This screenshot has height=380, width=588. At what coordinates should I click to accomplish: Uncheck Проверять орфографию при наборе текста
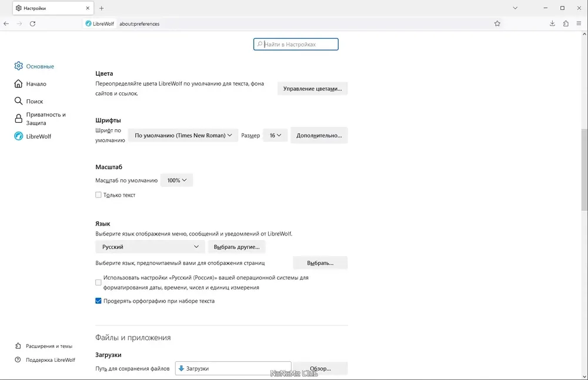(98, 301)
